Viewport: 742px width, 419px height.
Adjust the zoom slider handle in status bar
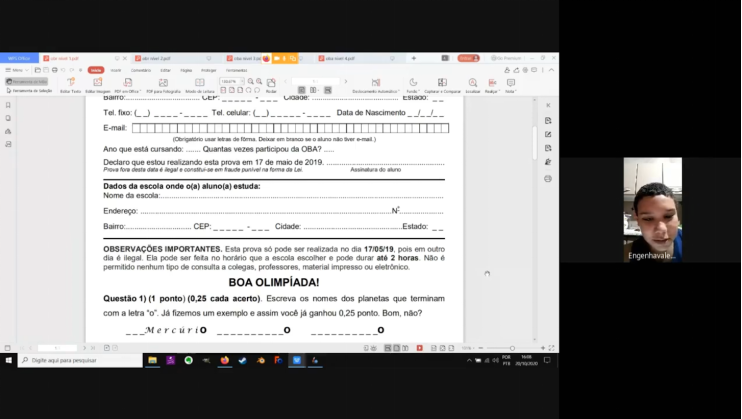(512, 348)
